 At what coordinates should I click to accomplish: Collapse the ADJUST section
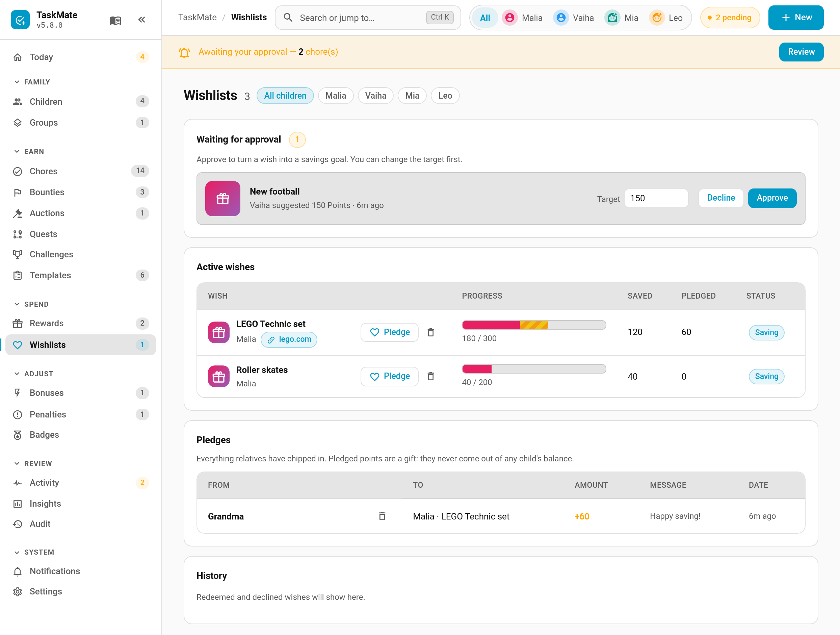click(x=33, y=374)
